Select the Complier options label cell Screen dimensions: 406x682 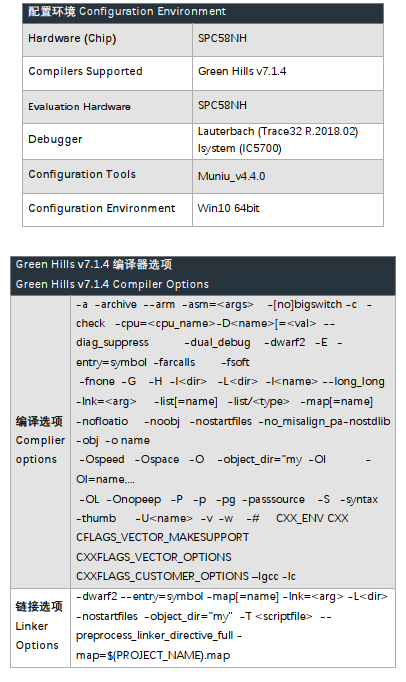[x=40, y=442]
